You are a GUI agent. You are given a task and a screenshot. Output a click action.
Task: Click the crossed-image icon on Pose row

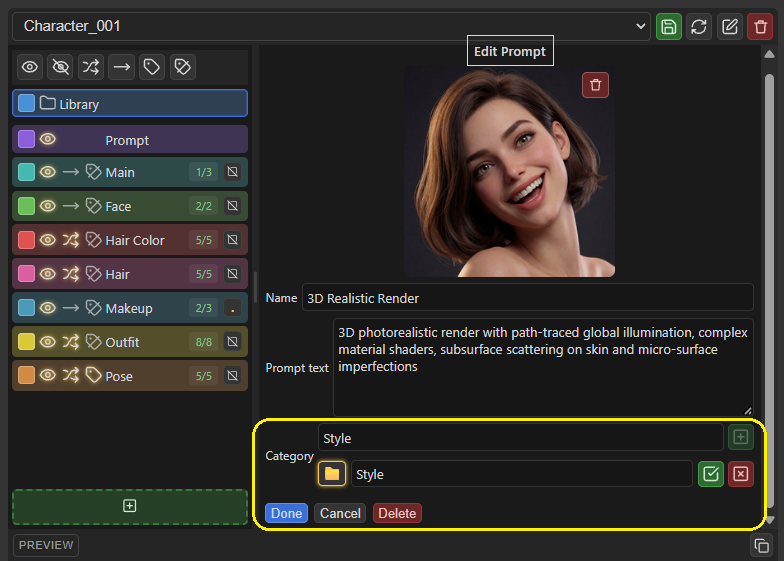coord(232,376)
